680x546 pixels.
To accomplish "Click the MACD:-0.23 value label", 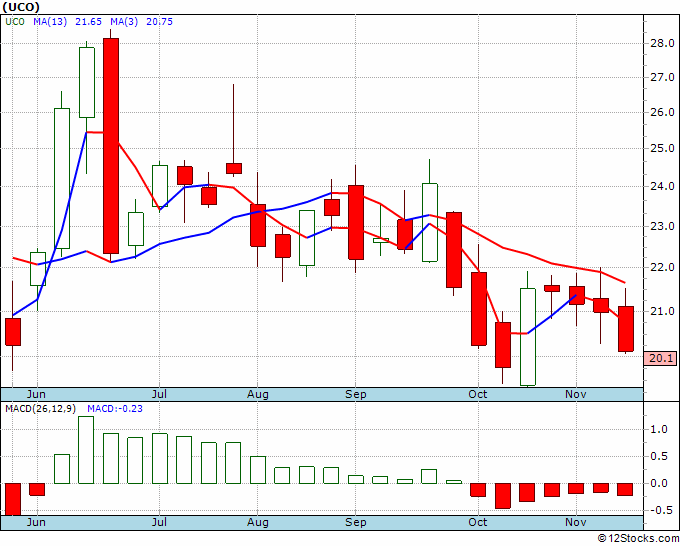I will pos(115,409).
